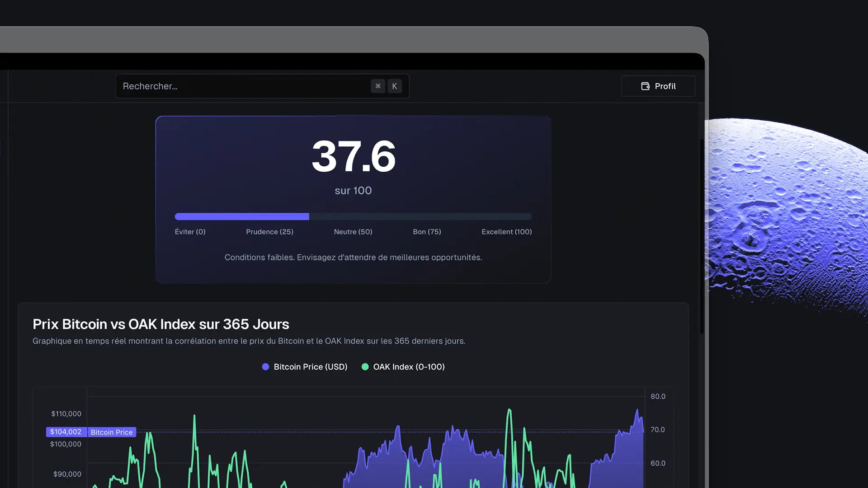Click the 'Bon (75)' scale label

[x=427, y=232]
